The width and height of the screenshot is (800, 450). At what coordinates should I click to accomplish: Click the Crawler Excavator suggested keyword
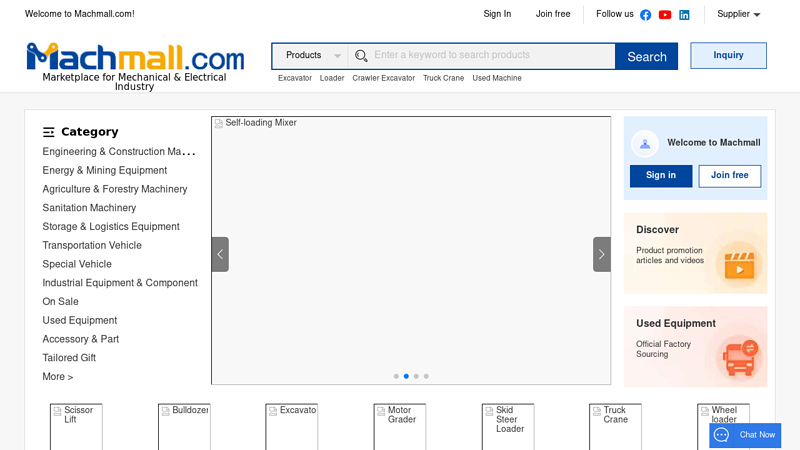383,78
